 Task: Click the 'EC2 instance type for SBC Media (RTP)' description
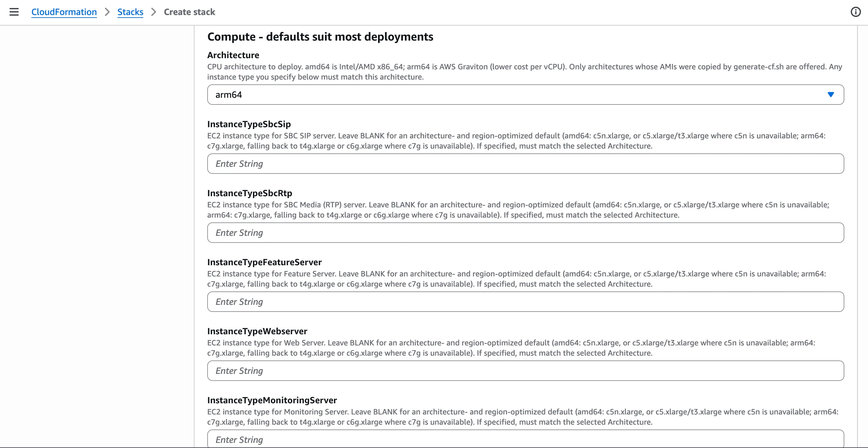[518, 210]
